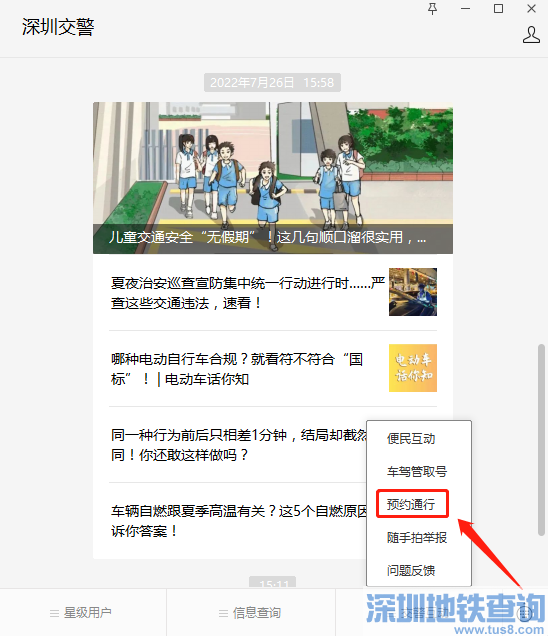The height and width of the screenshot is (636, 548).
Task: Open the 夏夜治安巡查 article link
Action: pyautogui.click(x=247, y=293)
